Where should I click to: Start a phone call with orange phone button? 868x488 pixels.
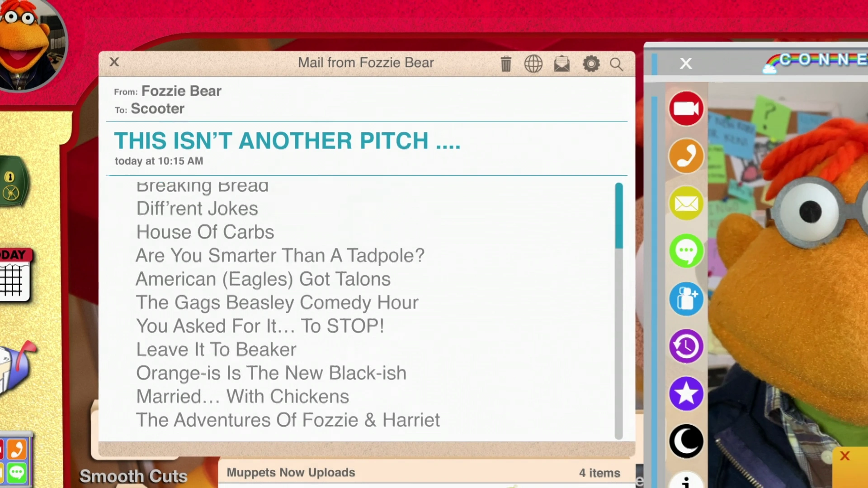coord(686,156)
